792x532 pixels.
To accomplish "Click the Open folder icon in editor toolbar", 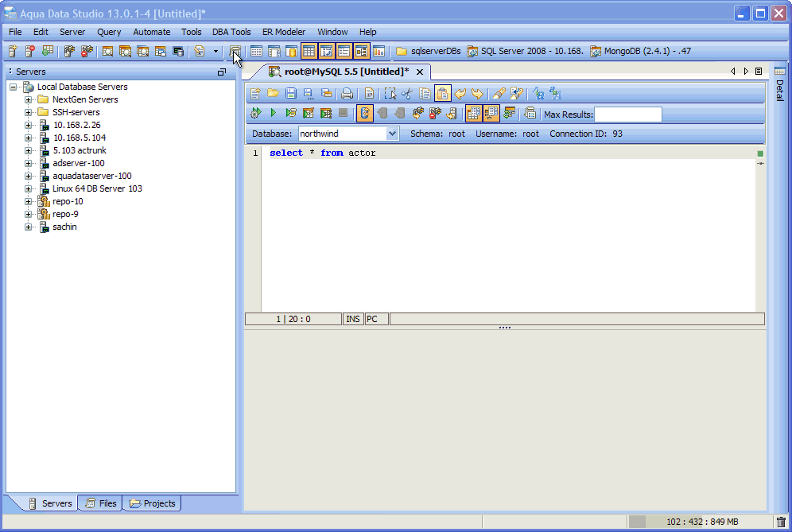I will [274, 94].
